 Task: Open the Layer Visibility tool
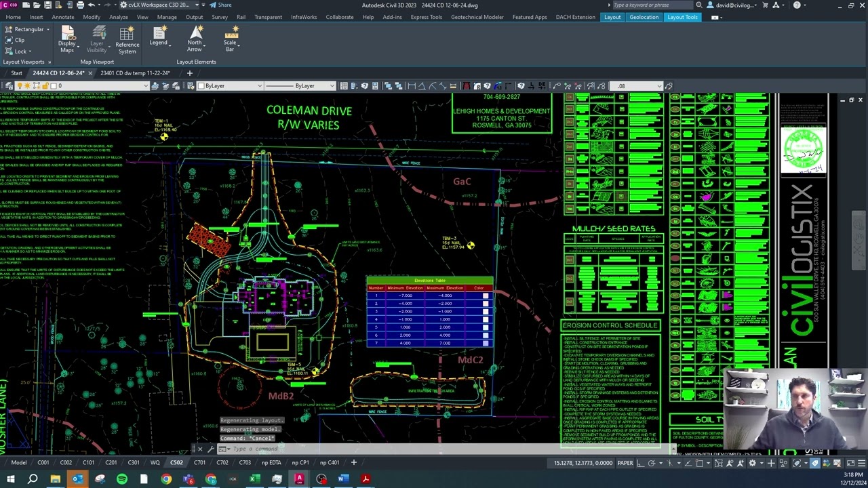pos(97,39)
